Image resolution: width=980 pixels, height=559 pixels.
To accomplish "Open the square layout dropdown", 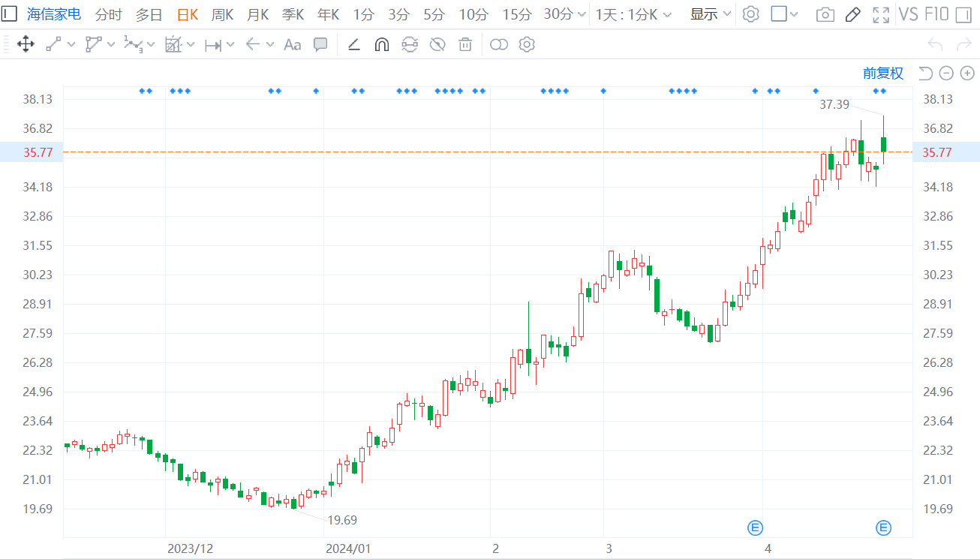I will coord(795,14).
